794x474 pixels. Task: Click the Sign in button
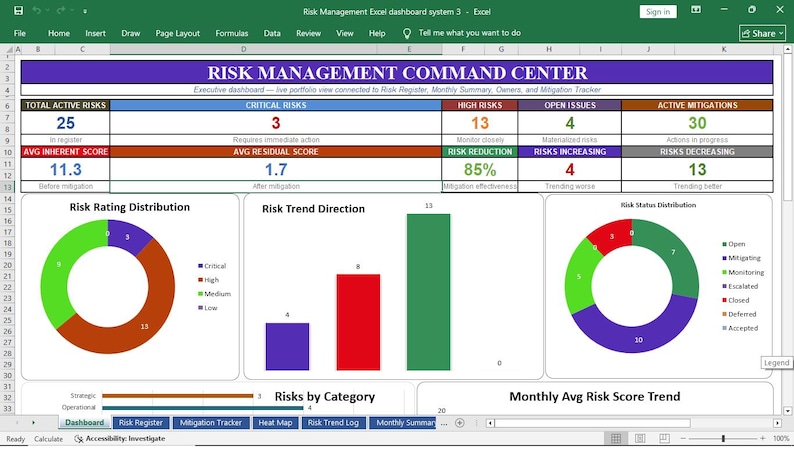click(x=658, y=12)
